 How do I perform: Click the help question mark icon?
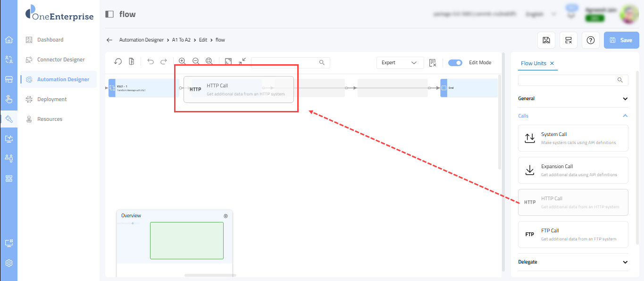[x=590, y=40]
